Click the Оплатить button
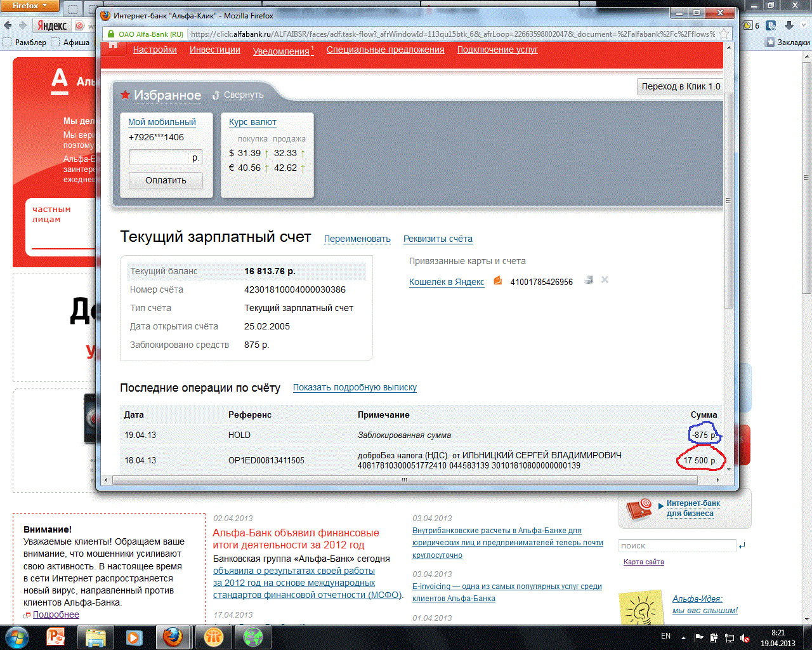Image resolution: width=812 pixels, height=650 pixels. click(166, 180)
